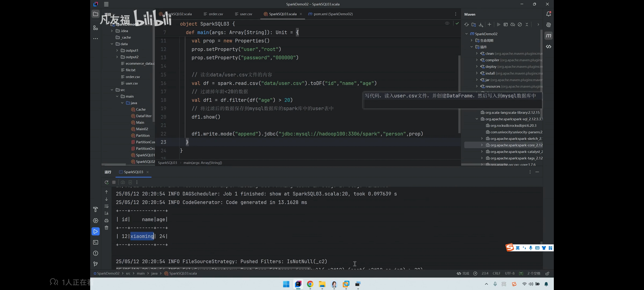Click the clear console trash icon
This screenshot has height=290, width=644.
point(107,228)
